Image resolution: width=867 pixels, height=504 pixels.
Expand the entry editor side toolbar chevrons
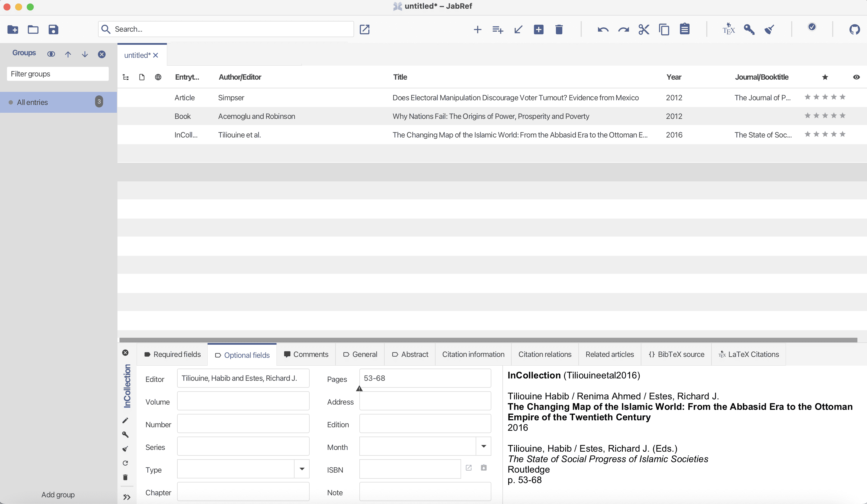tap(126, 497)
